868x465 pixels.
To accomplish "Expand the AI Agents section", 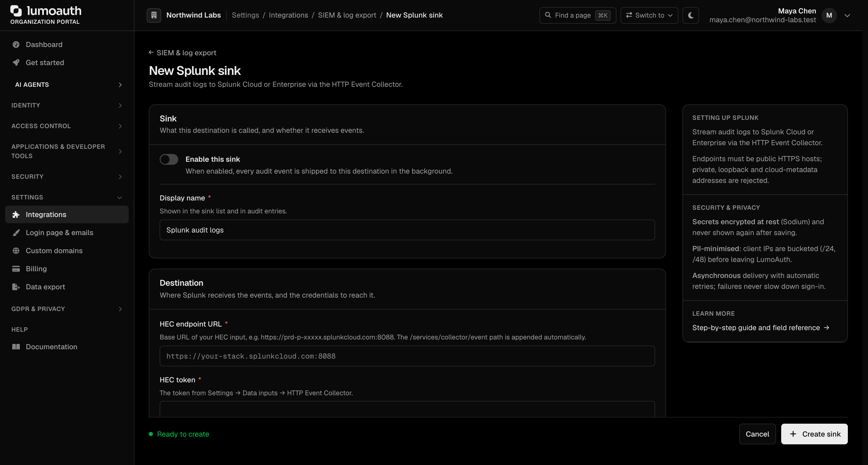I will [67, 84].
